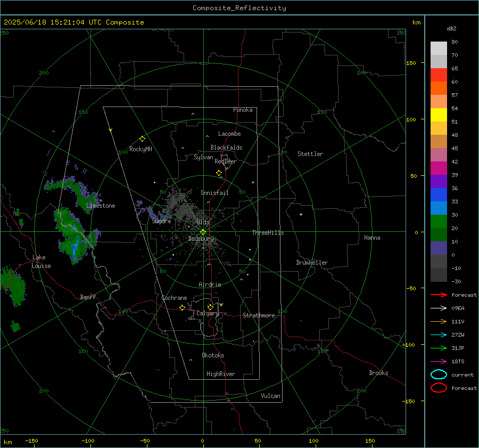
Task: Click the Banff town label
Action: coord(88,297)
